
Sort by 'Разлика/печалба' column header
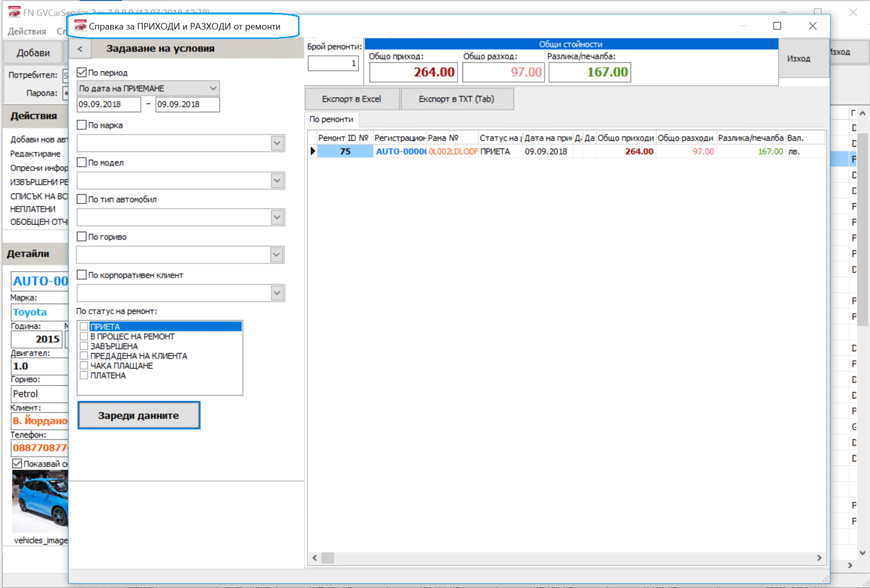[x=751, y=138]
